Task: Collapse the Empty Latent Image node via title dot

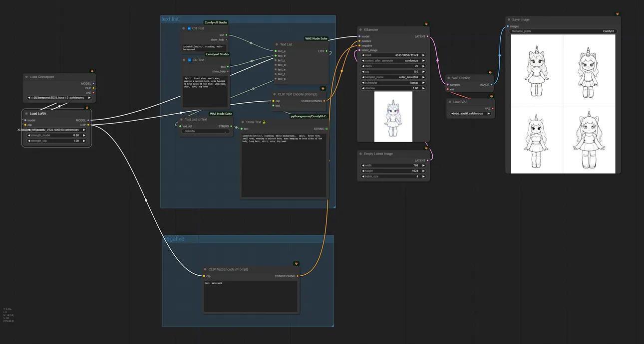Action: click(360, 154)
